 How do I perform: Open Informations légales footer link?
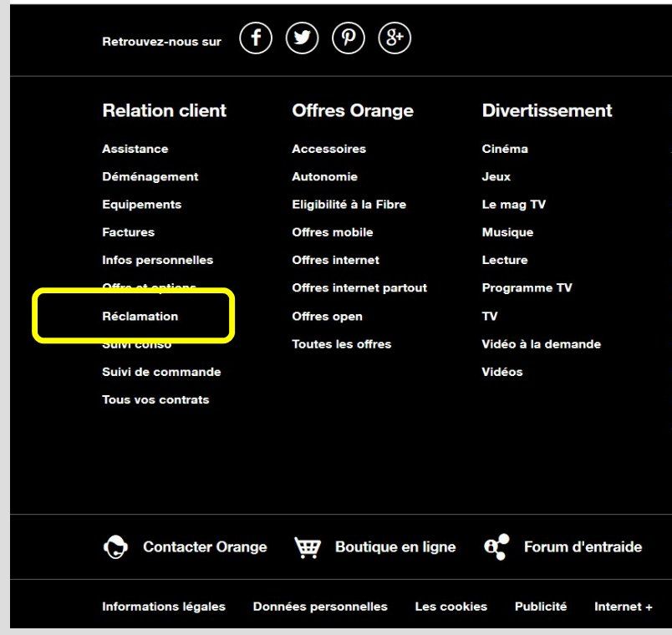(x=163, y=607)
